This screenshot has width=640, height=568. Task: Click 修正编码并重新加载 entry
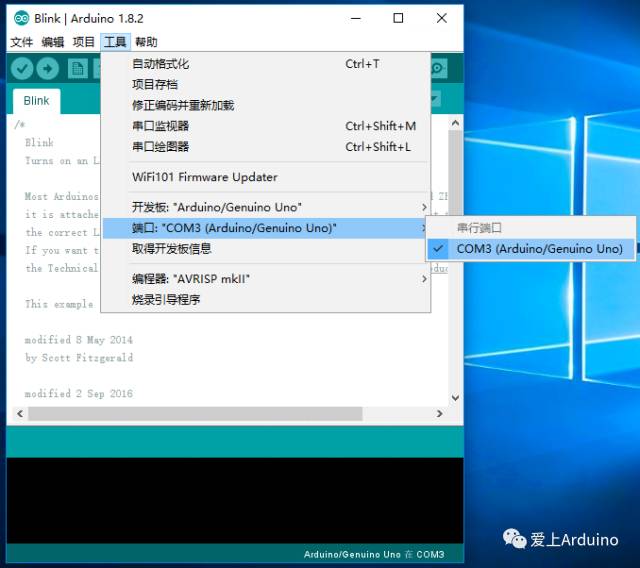[266, 105]
